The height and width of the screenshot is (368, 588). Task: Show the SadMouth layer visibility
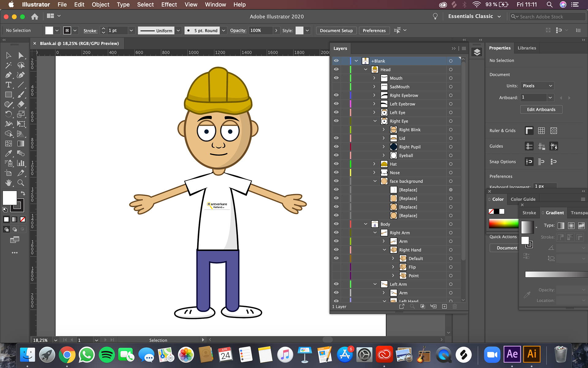point(336,86)
